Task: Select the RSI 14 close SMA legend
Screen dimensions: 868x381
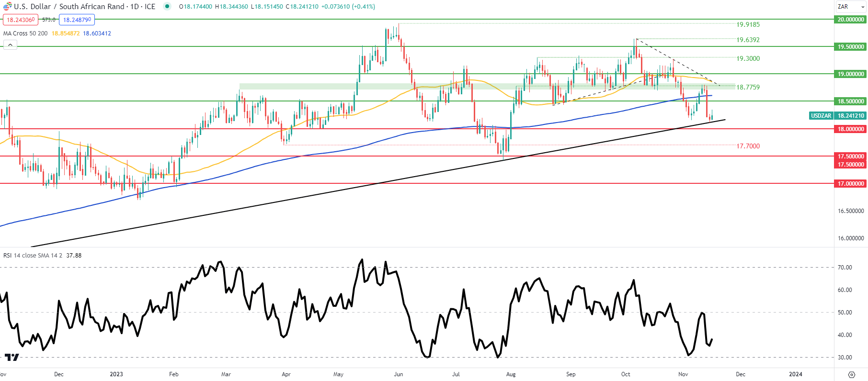Action: 33,255
